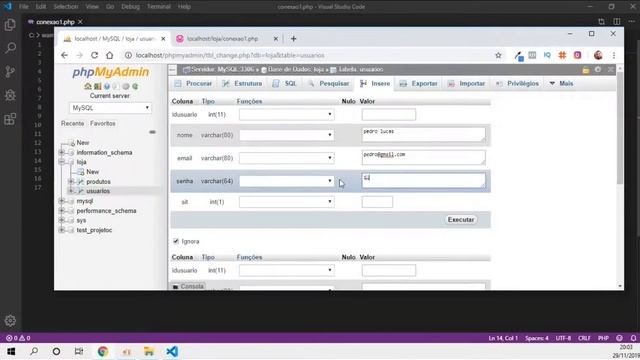Open Task View on taskbar
The height and width of the screenshot is (360, 640).
coord(79,351)
